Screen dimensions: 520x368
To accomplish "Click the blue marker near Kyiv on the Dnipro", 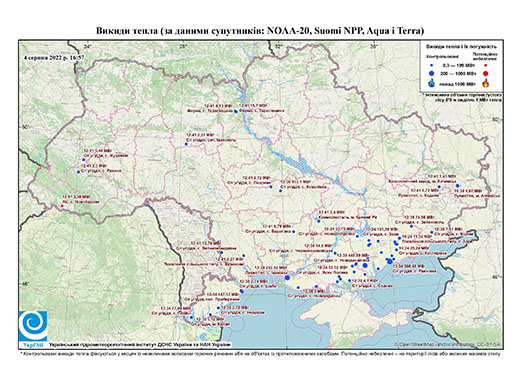I will click(236, 112).
